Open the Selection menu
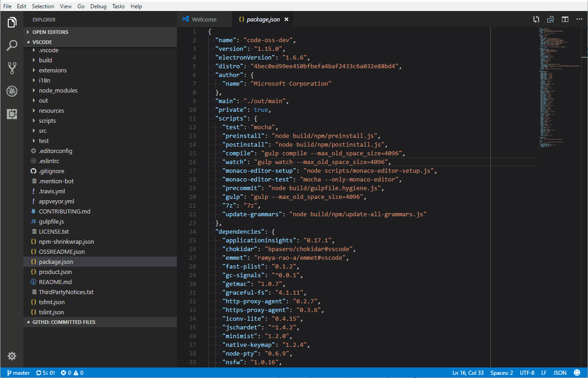Viewport: 588px width, 378px height. [x=43, y=6]
